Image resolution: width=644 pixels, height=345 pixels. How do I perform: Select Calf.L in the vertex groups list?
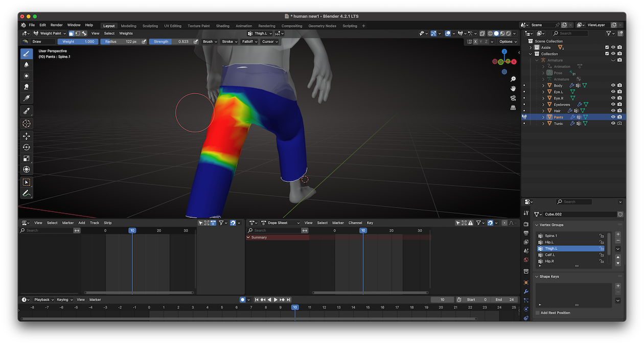point(550,255)
